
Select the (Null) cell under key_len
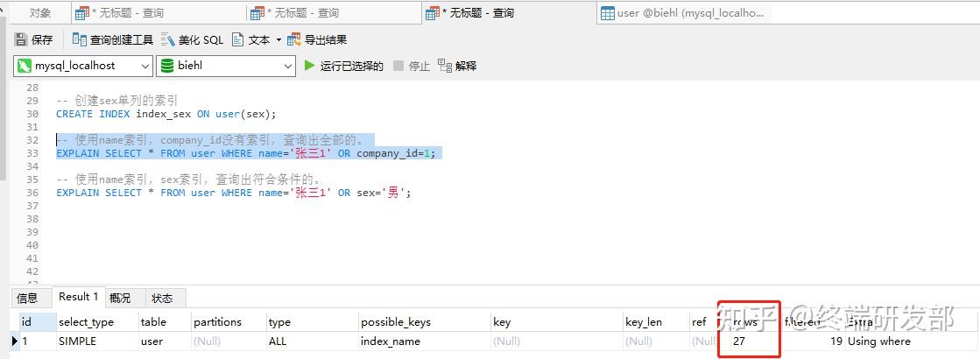coord(656,341)
